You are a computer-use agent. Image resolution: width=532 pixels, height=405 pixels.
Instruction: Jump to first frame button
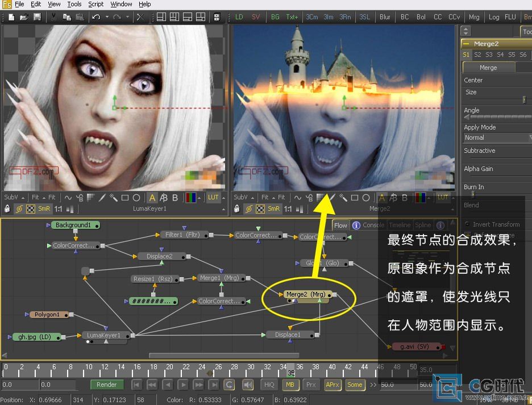point(136,385)
